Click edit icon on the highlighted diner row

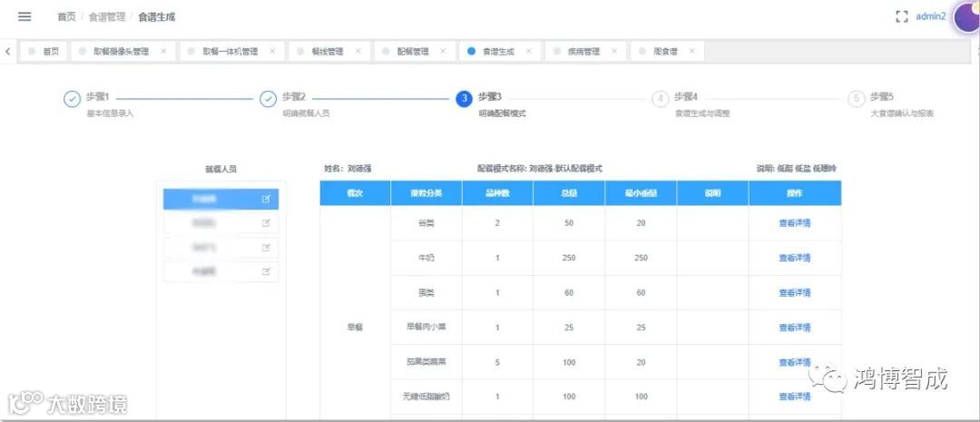[x=266, y=200]
